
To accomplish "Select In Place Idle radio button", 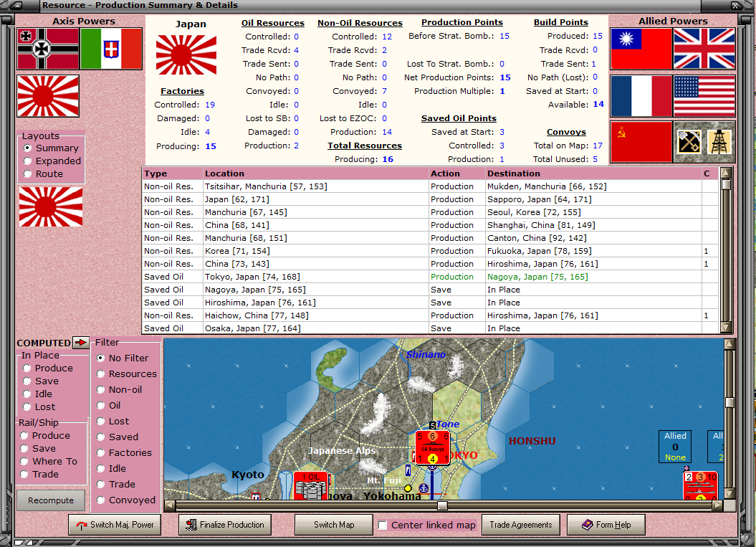I will (27, 394).
